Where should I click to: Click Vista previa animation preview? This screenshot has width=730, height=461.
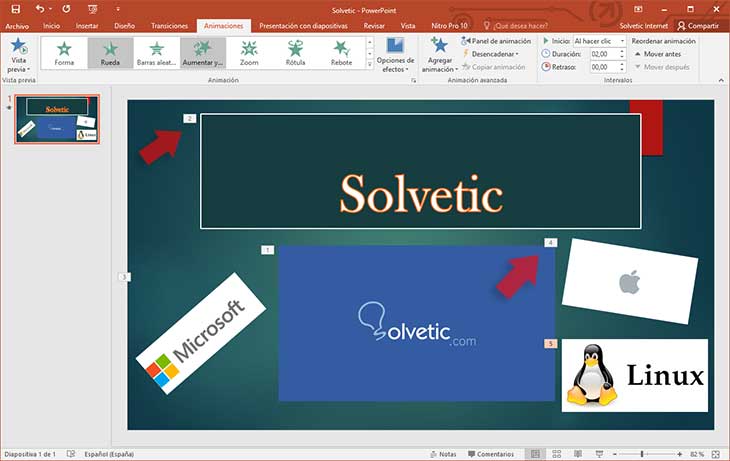coord(19,55)
